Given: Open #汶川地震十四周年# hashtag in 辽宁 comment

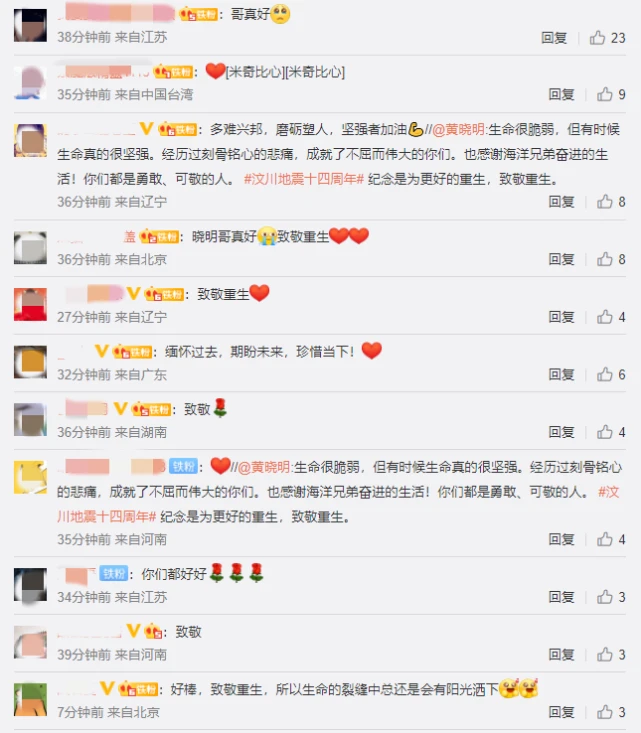Looking at the screenshot, I should click(x=304, y=179).
